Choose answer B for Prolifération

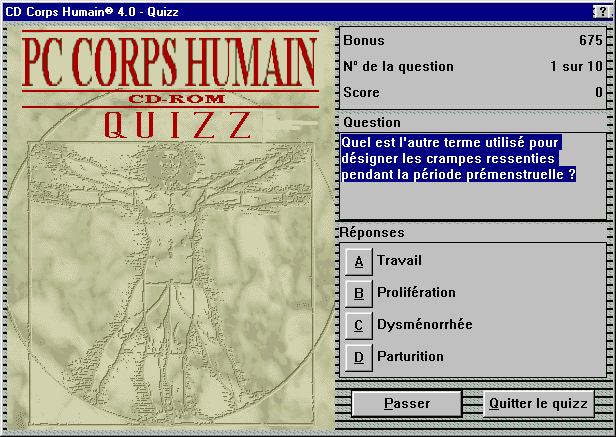click(x=358, y=293)
